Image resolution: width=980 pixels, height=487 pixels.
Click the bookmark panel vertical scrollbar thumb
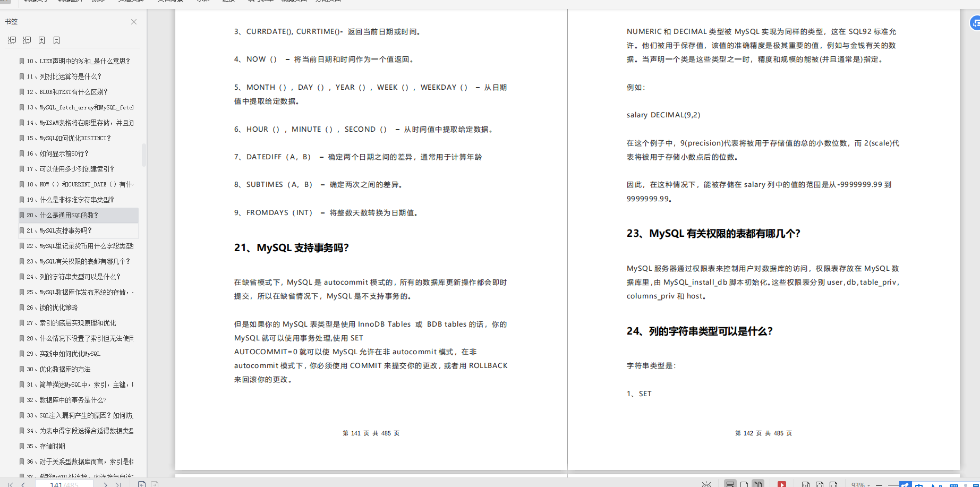pos(143,155)
